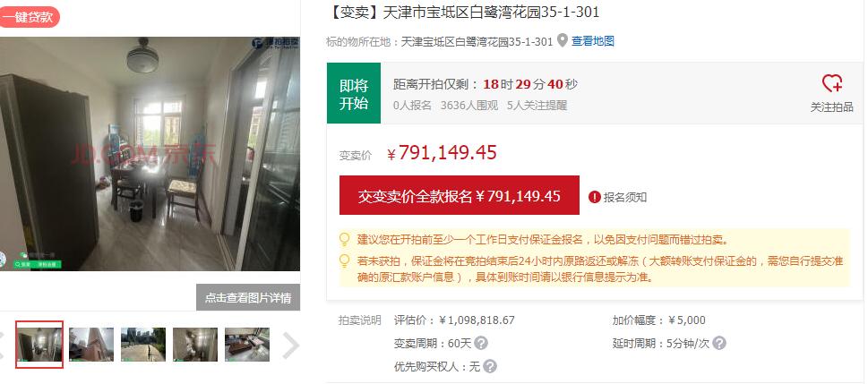This screenshot has width=868, height=384.
Task: Open 查看地图 link to view the map
Action: coord(592,40)
